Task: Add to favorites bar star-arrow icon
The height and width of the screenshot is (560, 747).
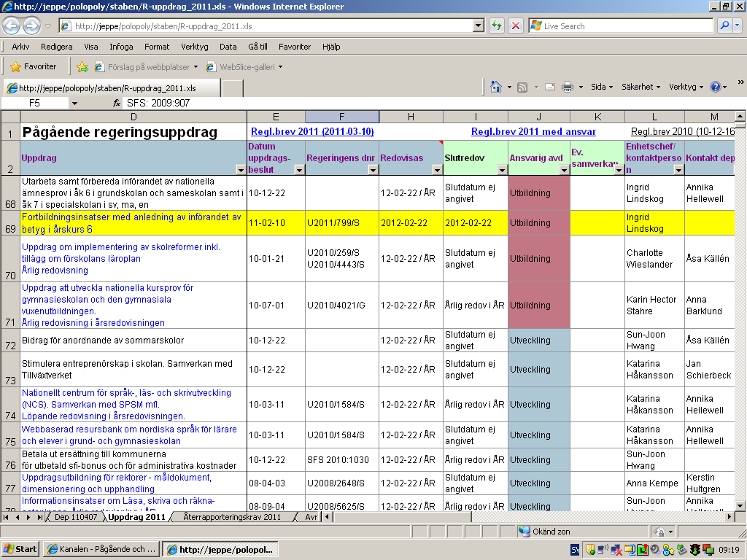Action: click(82, 67)
